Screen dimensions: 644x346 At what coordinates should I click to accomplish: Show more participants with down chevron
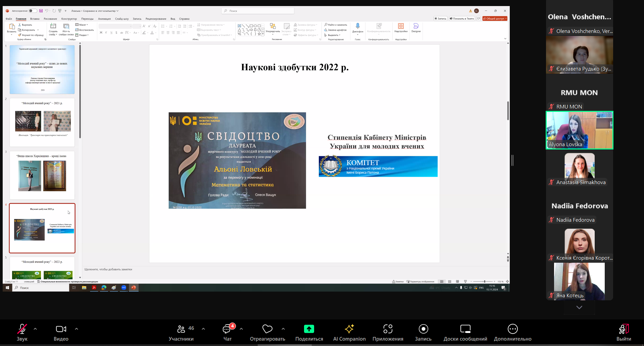tap(579, 307)
